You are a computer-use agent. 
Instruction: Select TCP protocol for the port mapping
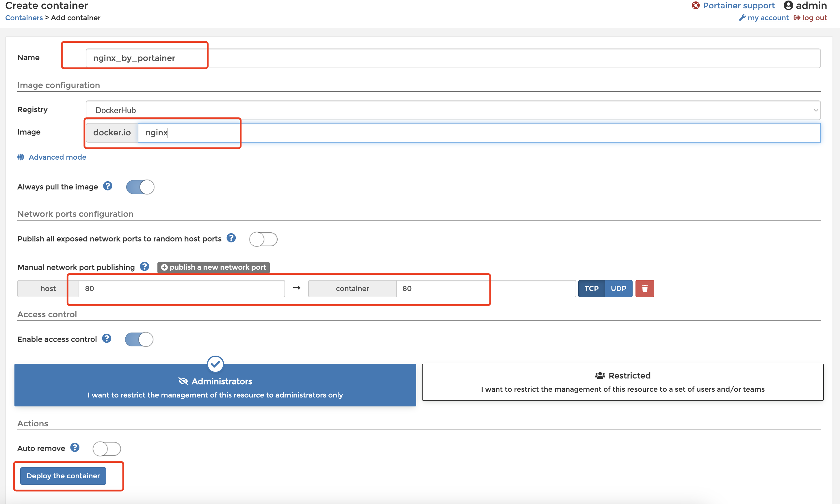(x=592, y=289)
